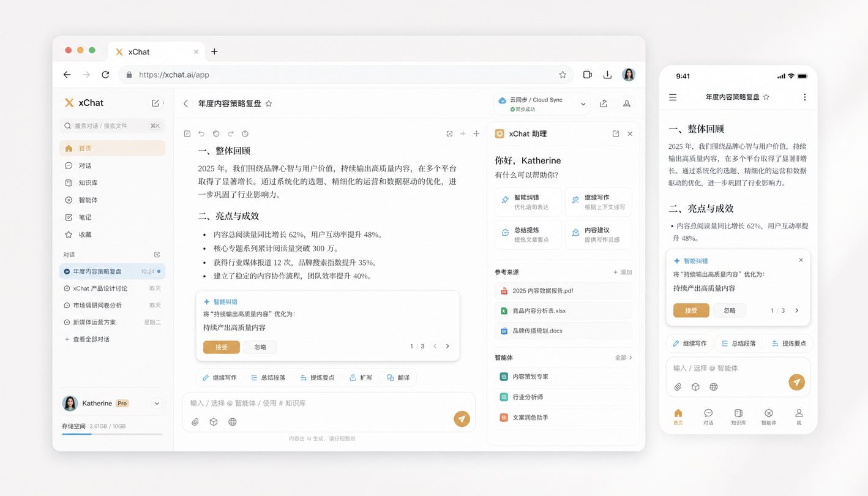
Task: Go to next suggestion in phone 智能纠错 card
Action: click(x=796, y=310)
